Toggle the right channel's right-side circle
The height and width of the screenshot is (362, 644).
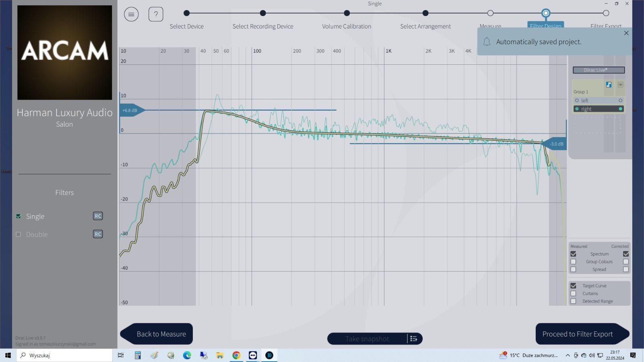coord(620,109)
